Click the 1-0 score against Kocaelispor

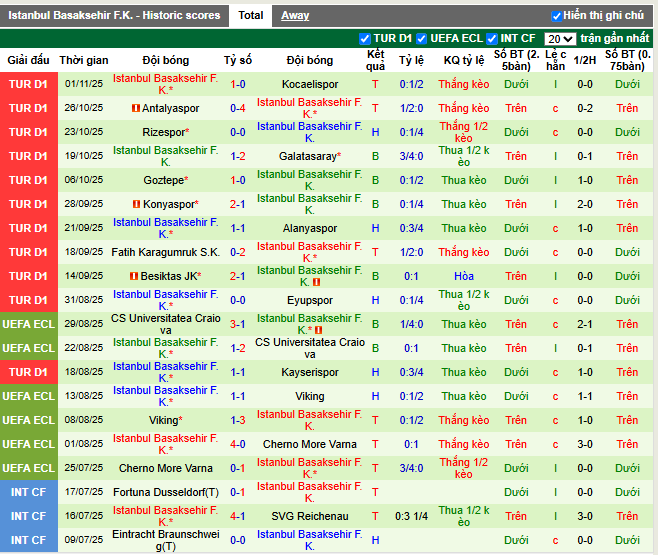pyautogui.click(x=238, y=84)
